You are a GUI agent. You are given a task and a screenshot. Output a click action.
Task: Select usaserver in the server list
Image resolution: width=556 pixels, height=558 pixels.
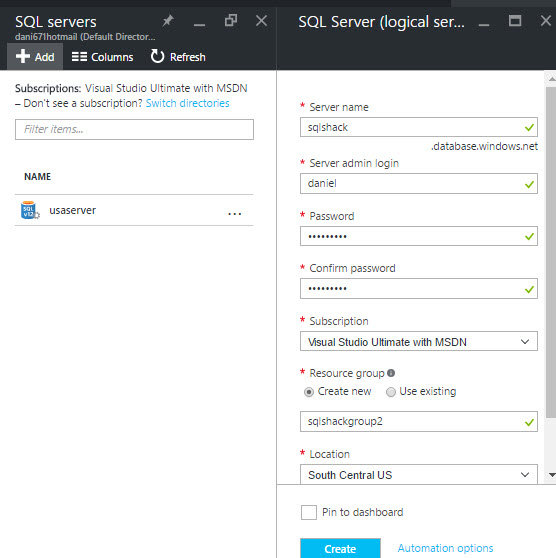point(134,210)
